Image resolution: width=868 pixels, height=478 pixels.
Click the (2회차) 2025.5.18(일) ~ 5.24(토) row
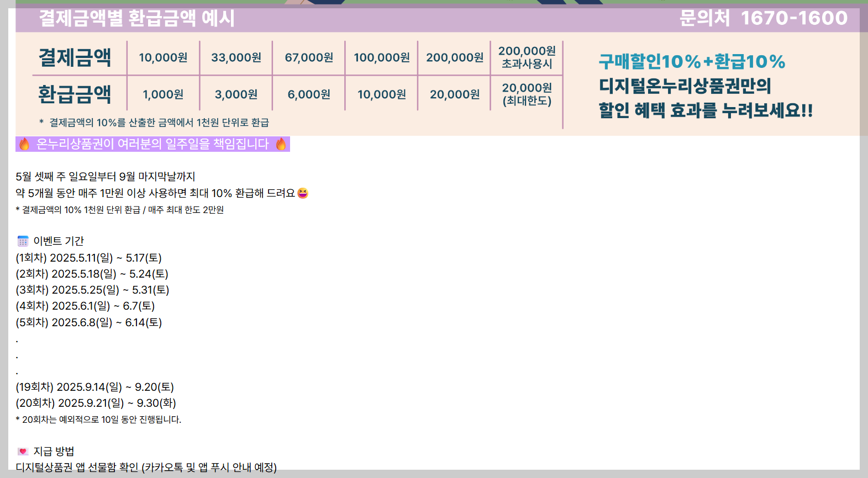(x=92, y=274)
